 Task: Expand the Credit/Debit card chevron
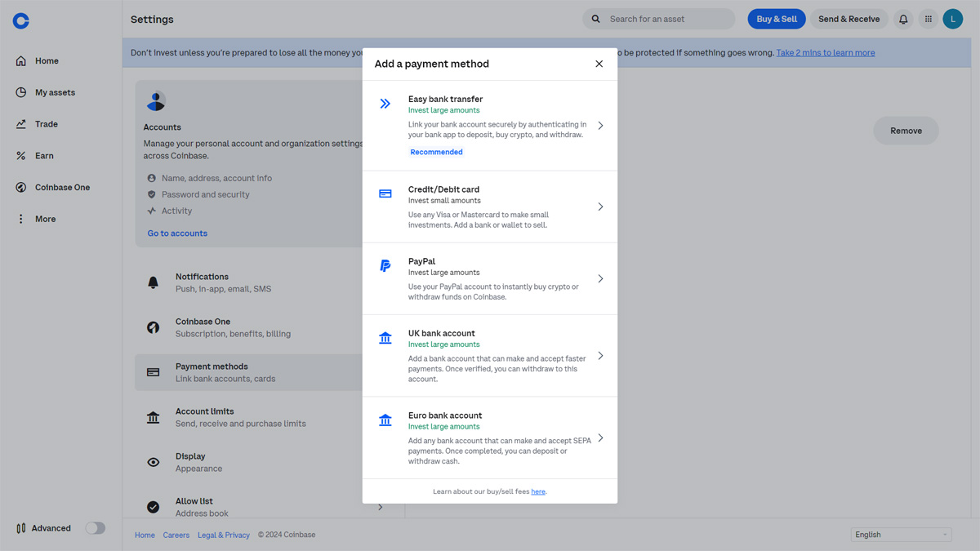pyautogui.click(x=600, y=207)
